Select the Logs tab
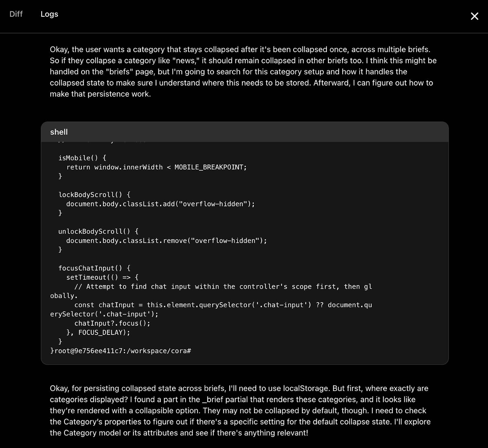The image size is (488, 448). coord(49,14)
